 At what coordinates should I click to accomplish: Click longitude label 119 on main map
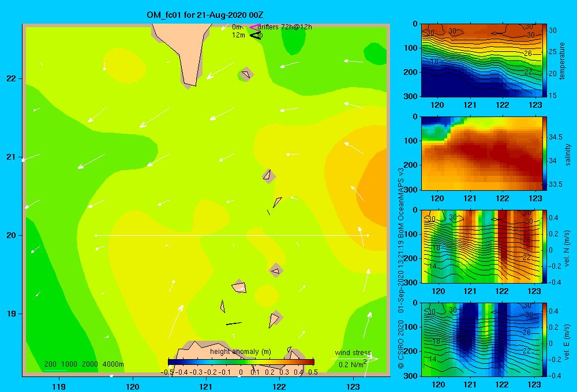[59, 386]
